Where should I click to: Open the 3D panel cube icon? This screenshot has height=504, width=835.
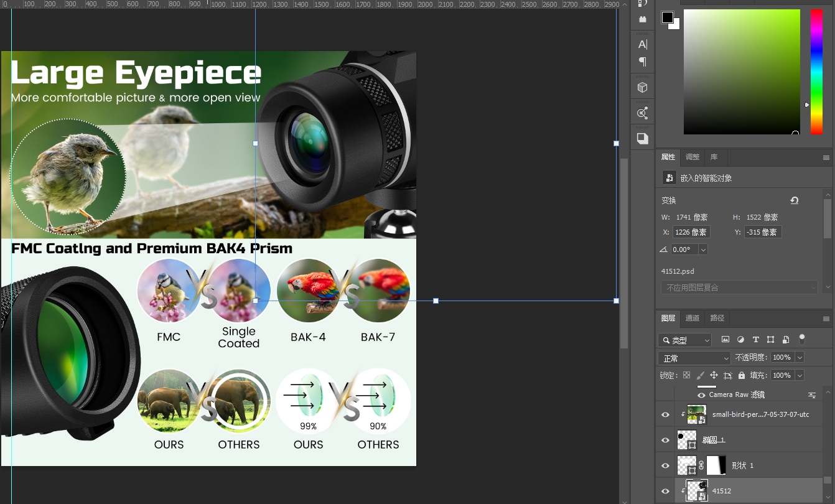(643, 88)
